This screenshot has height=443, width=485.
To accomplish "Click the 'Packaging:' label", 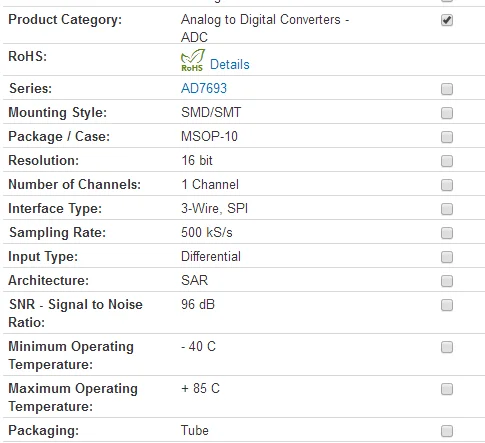I will [44, 431].
